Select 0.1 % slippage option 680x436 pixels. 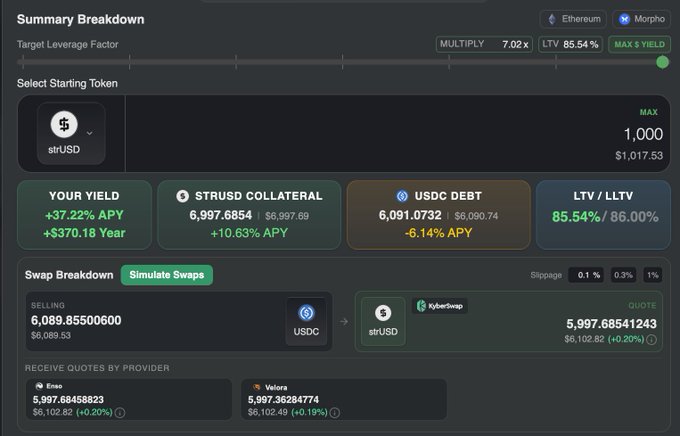tap(586, 275)
